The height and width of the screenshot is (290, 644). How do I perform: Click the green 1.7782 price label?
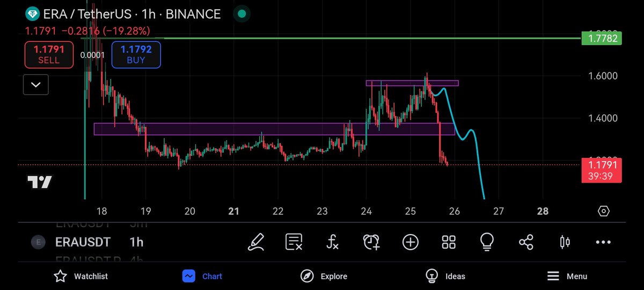pyautogui.click(x=602, y=38)
